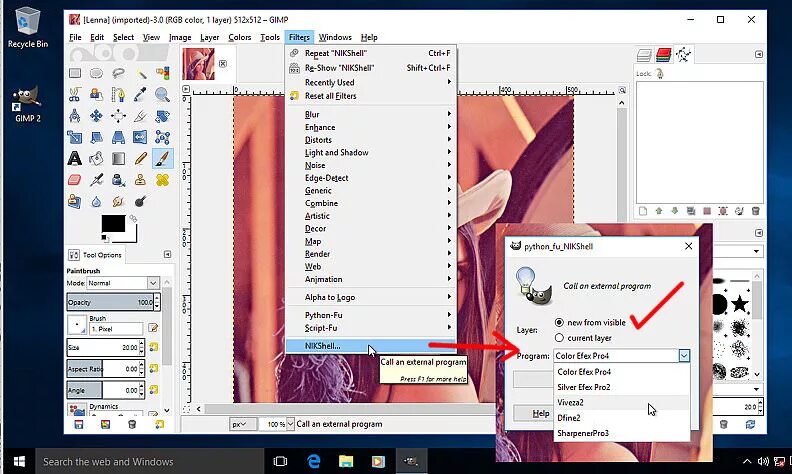Select the Dodge/Burn tool

pyautogui.click(x=141, y=202)
